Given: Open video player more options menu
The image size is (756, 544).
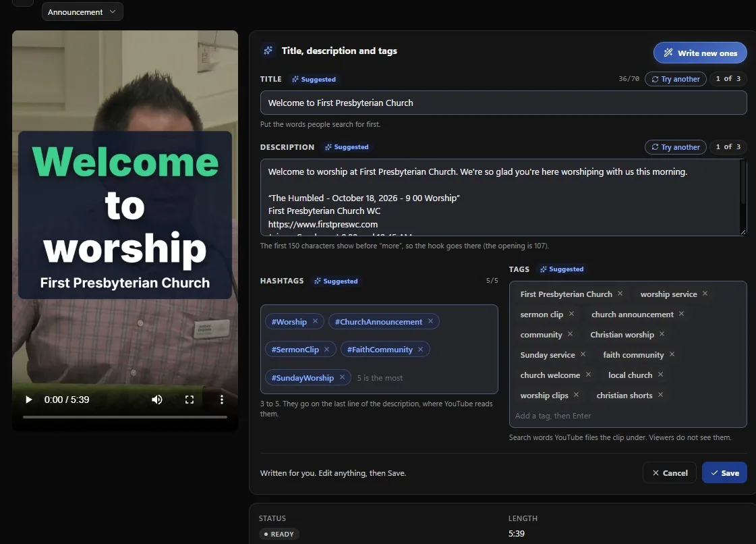Looking at the screenshot, I should click(222, 400).
